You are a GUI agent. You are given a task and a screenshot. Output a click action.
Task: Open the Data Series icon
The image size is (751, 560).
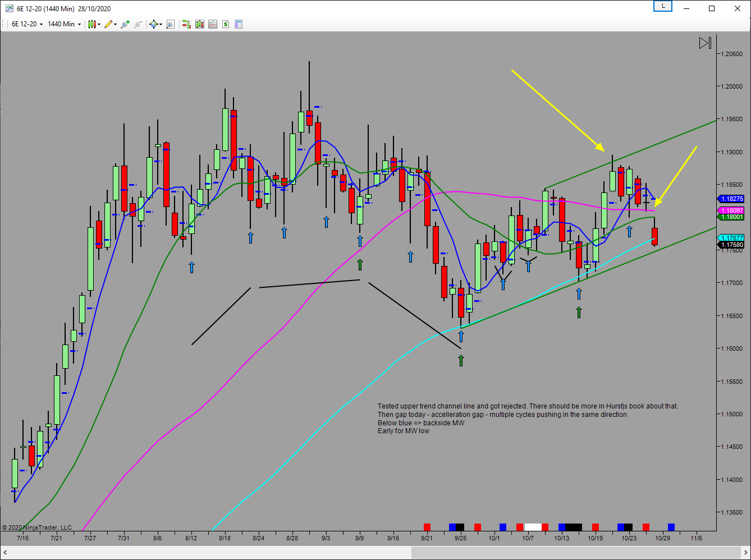pos(200,24)
